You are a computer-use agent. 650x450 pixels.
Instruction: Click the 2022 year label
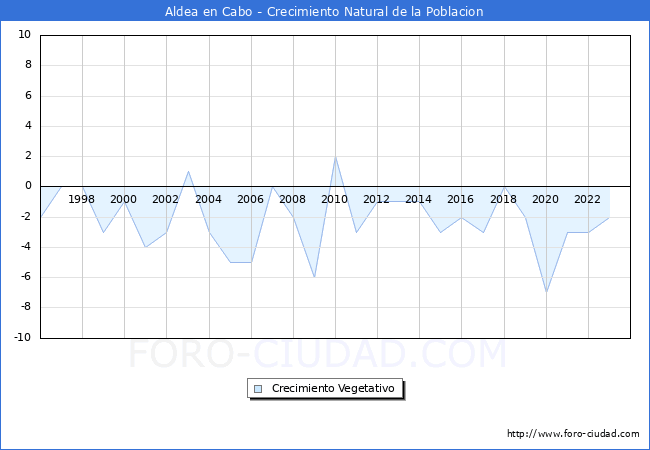click(587, 199)
